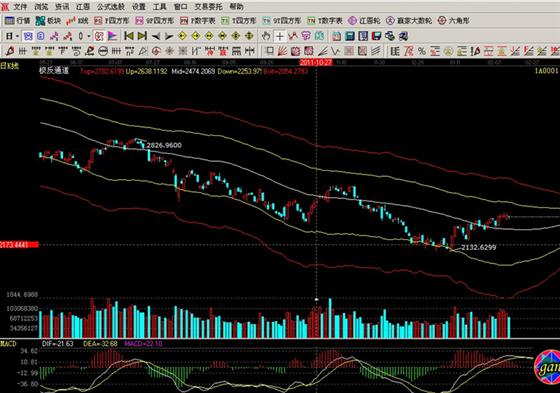560x393 pixels.
Task: Toggle the highlighted blue icon next to the period selector
Action: click(28, 36)
